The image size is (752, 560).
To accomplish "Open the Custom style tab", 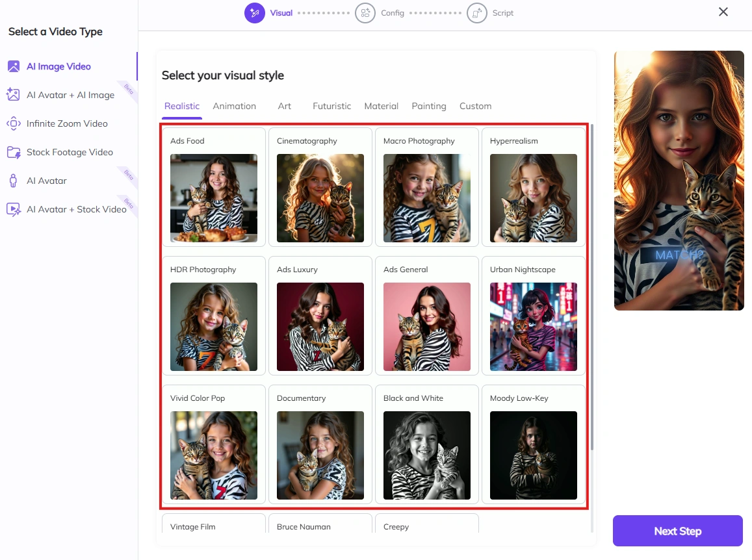I will click(475, 106).
